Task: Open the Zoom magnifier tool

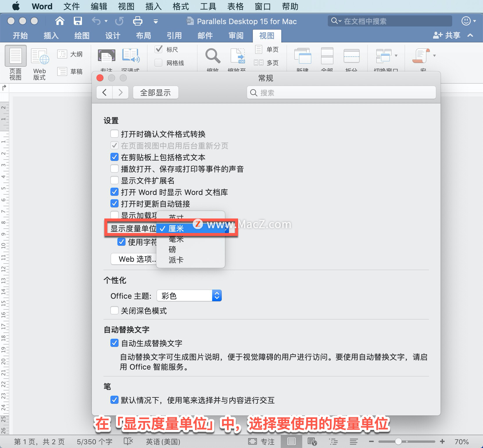Action: click(x=213, y=56)
